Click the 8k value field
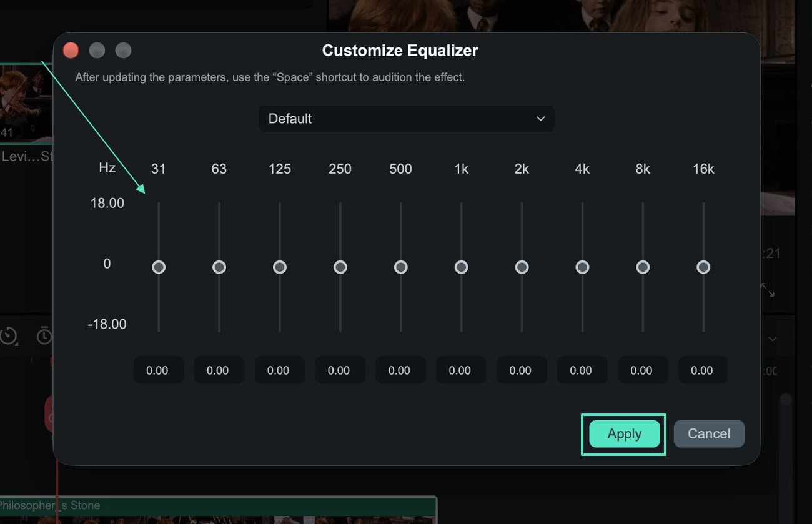 tap(643, 370)
